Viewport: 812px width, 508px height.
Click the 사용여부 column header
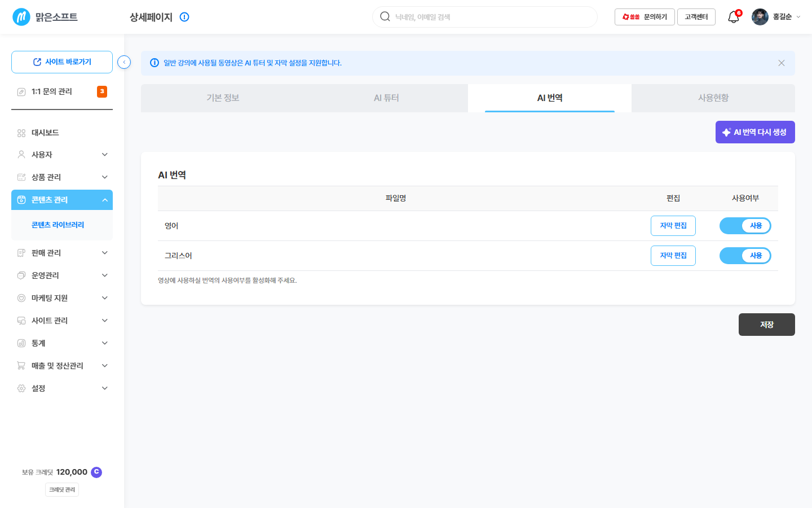pyautogui.click(x=745, y=198)
